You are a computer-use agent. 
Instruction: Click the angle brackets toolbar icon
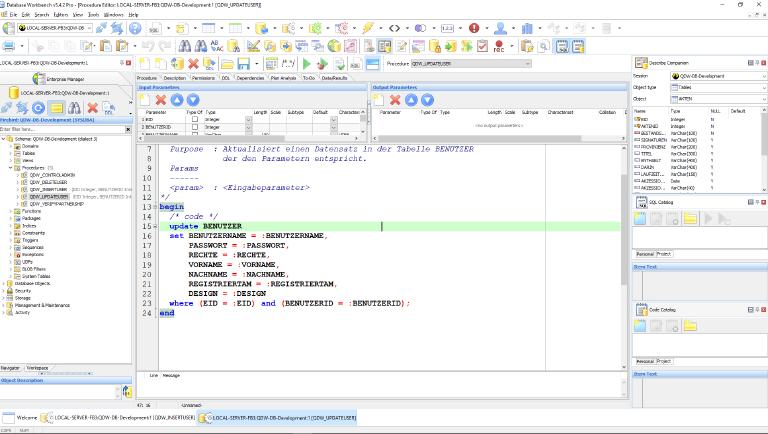pyautogui.click(x=395, y=28)
